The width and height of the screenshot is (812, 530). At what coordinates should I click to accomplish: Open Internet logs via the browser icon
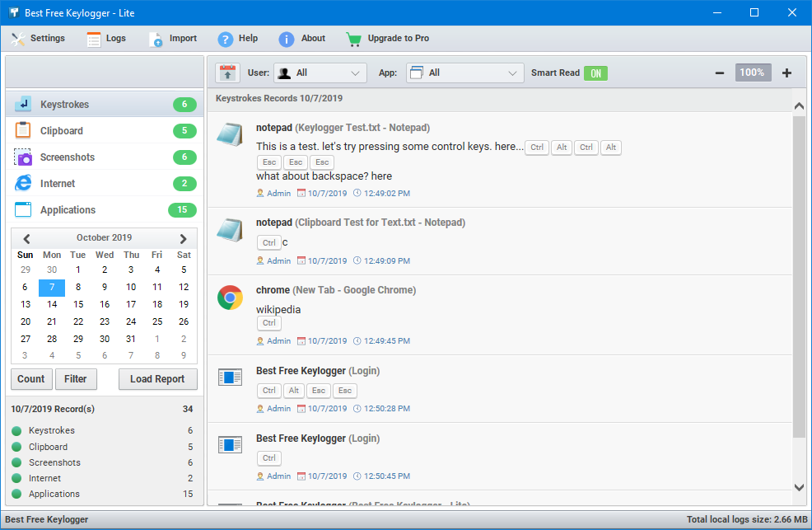pyautogui.click(x=24, y=183)
